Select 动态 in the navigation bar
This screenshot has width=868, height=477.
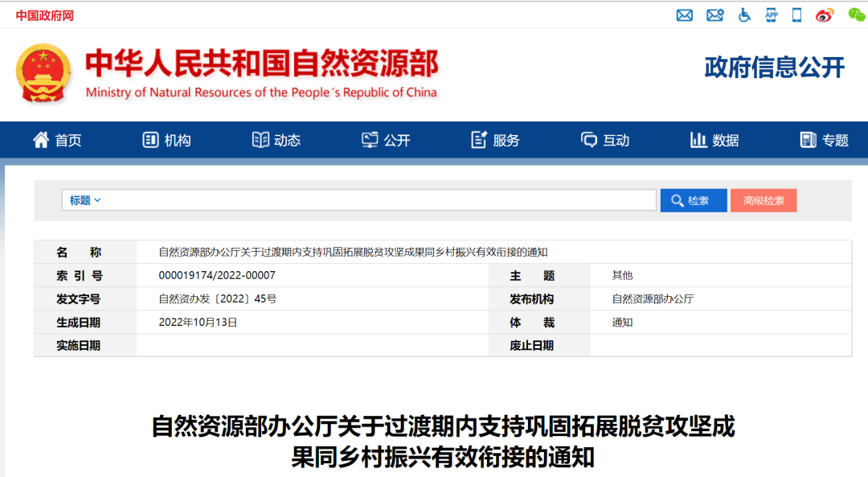pyautogui.click(x=276, y=140)
